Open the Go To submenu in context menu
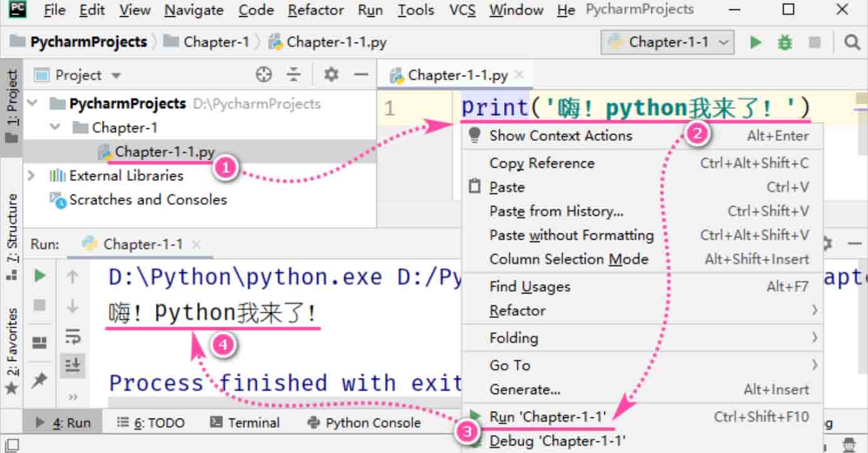 click(x=642, y=365)
